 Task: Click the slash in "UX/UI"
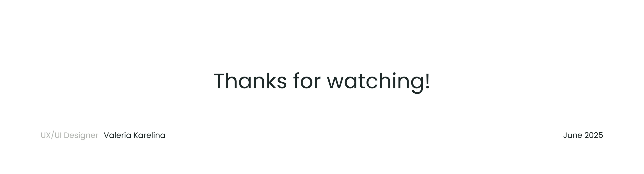click(52, 135)
